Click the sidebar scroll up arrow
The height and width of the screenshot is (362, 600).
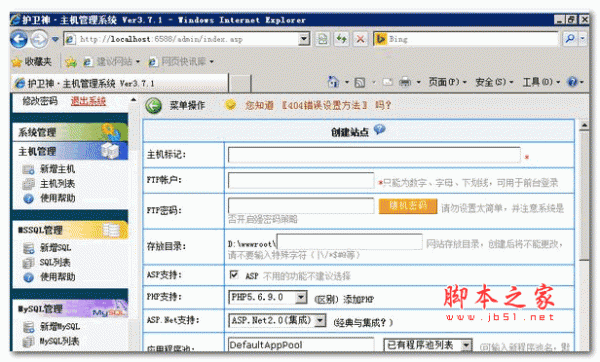(133, 100)
